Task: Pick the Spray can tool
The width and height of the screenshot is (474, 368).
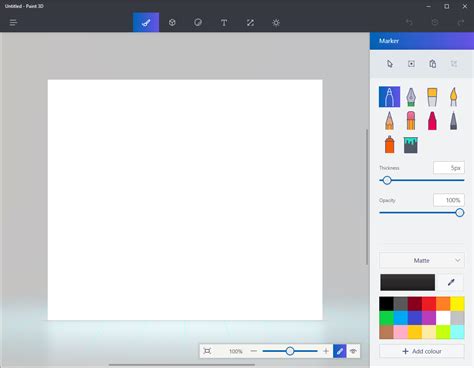Action: click(389, 145)
